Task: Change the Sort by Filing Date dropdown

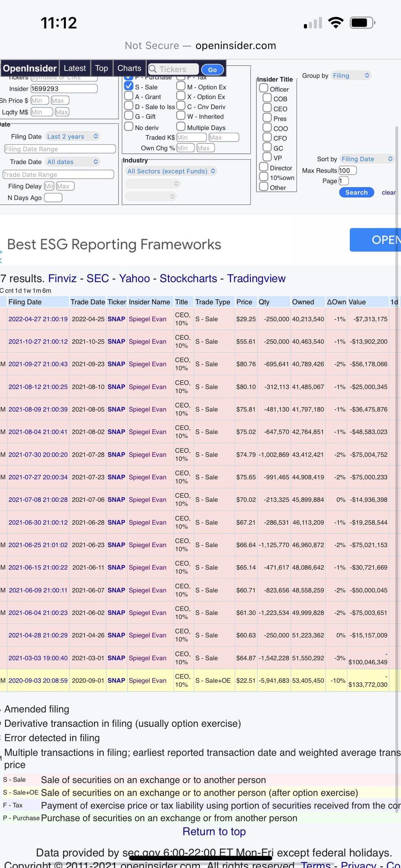Action: click(x=366, y=159)
